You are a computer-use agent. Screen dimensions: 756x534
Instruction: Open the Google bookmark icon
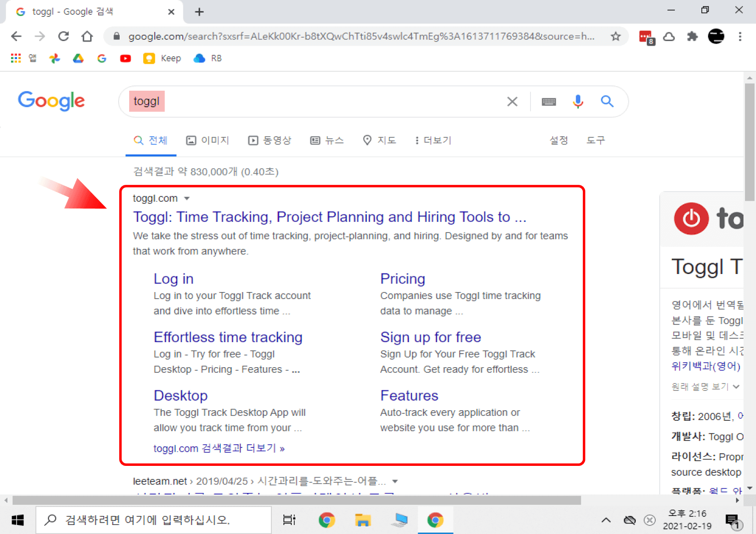tap(102, 58)
